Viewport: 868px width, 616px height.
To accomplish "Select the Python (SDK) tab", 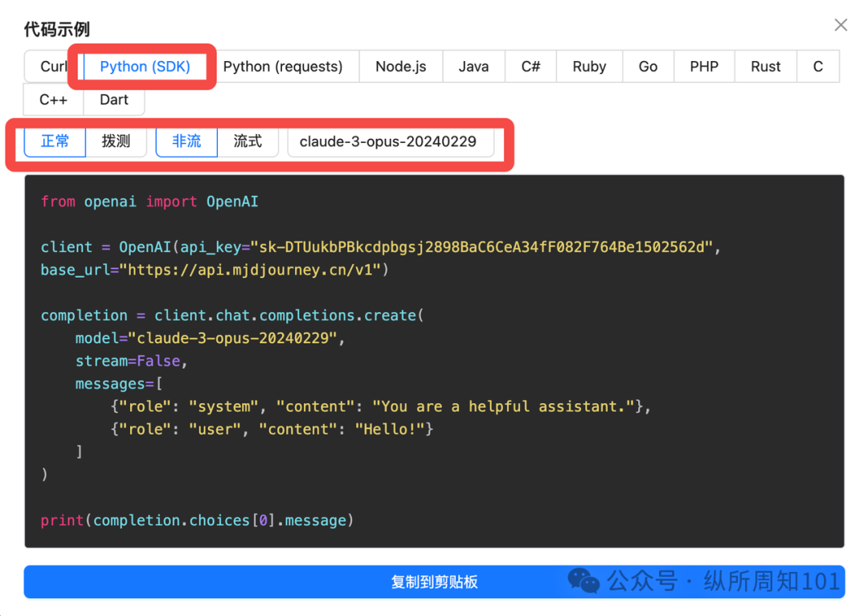I will click(145, 67).
